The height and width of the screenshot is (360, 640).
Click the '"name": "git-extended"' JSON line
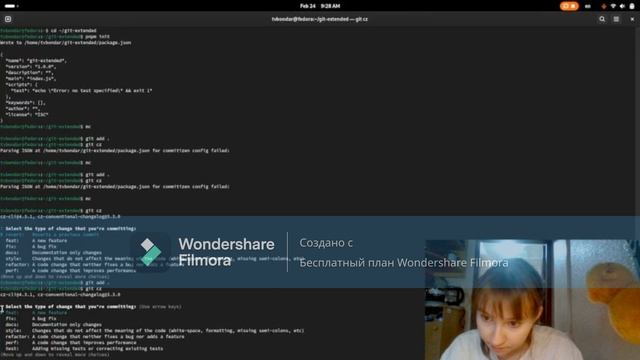(x=36, y=60)
